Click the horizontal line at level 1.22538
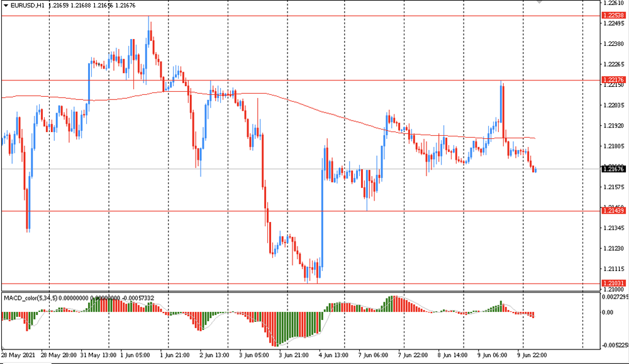Image resolution: width=629 pixels, height=364 pixels. pos(301,16)
